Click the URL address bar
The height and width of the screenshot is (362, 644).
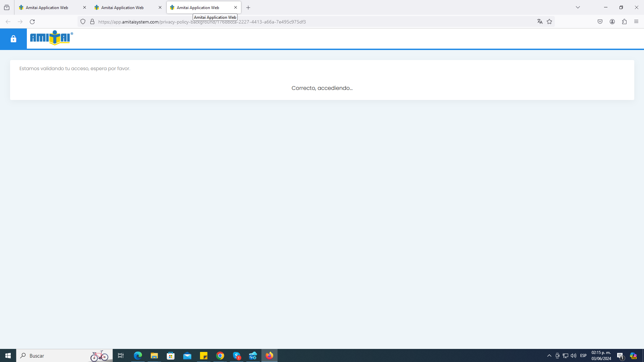coord(302,22)
